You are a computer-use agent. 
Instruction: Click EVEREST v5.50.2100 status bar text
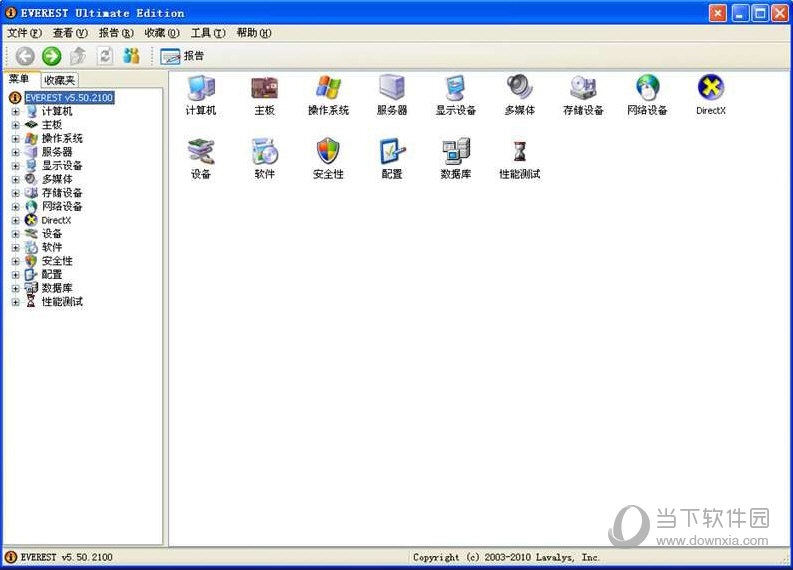pos(66,557)
